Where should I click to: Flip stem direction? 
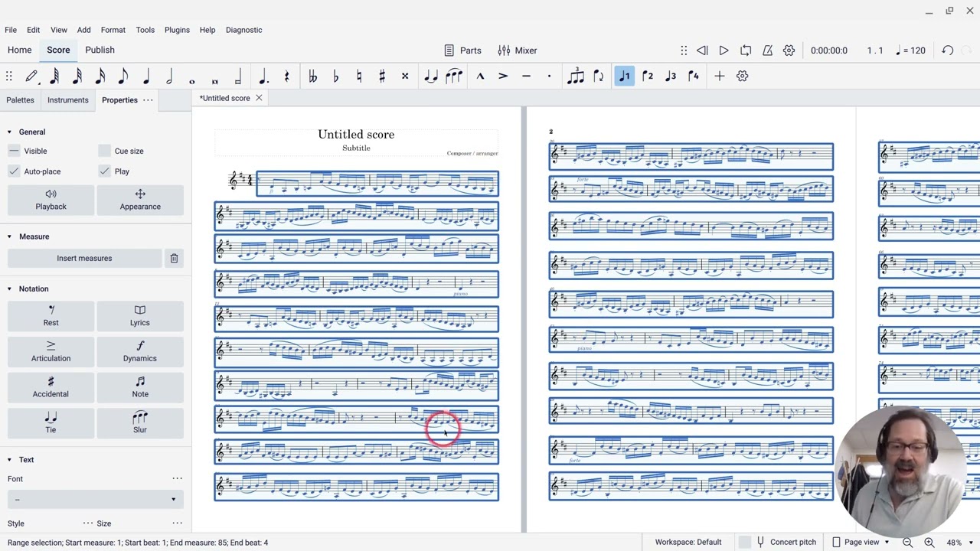coord(599,76)
